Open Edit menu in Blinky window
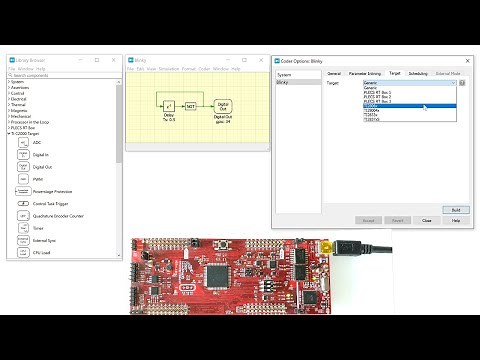This screenshot has height=360, width=480. (x=140, y=69)
